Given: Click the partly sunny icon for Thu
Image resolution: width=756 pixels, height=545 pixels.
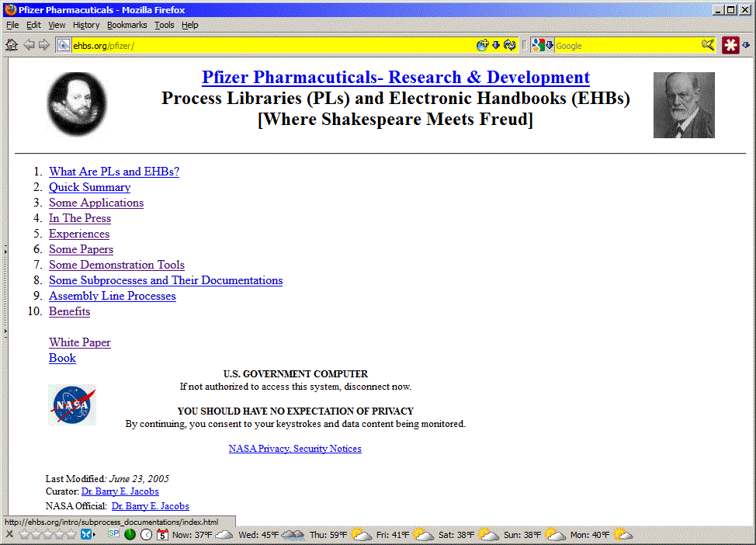Looking at the screenshot, I should tap(361, 534).
